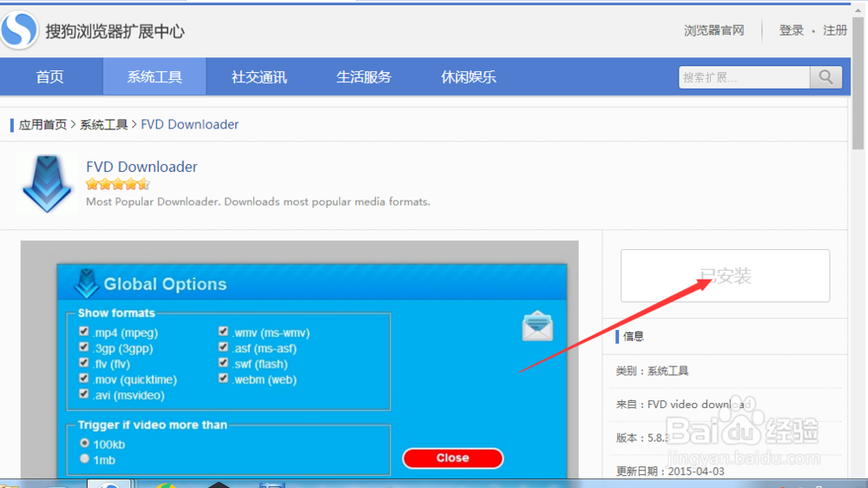Click the 应用首页 breadcrumb link

(43, 125)
